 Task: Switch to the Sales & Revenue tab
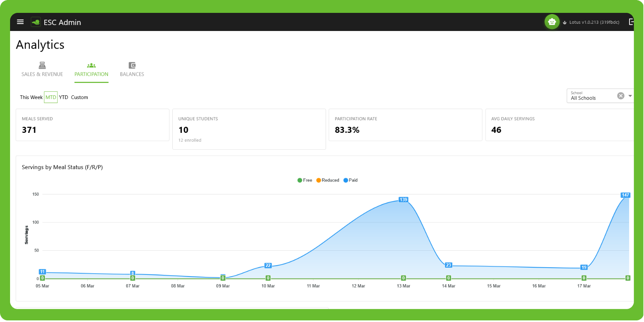tap(42, 70)
